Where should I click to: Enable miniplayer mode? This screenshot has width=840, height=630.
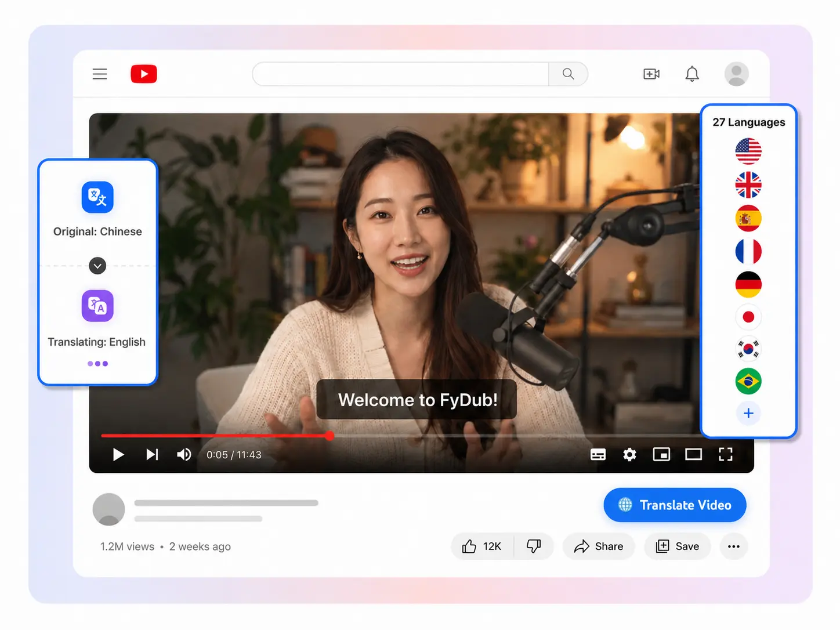click(661, 454)
